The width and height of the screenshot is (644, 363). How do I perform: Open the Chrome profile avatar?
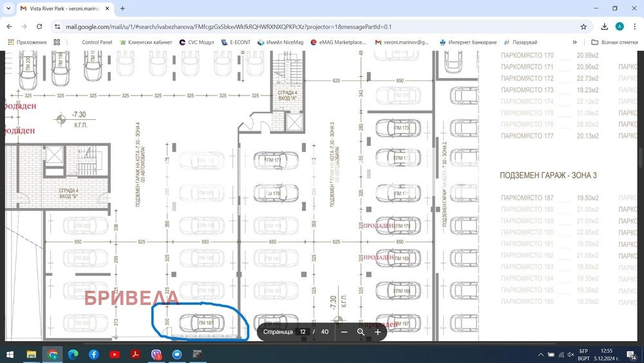pyautogui.click(x=620, y=26)
